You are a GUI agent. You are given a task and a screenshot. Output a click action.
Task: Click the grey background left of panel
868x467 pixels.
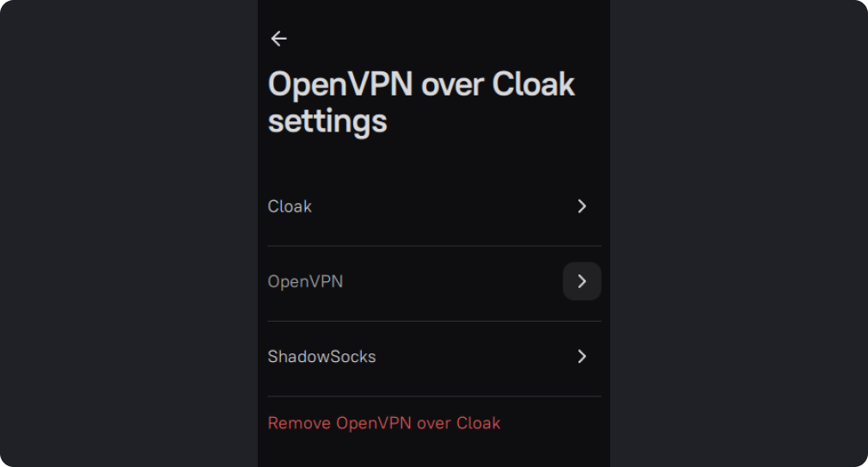tap(129, 232)
